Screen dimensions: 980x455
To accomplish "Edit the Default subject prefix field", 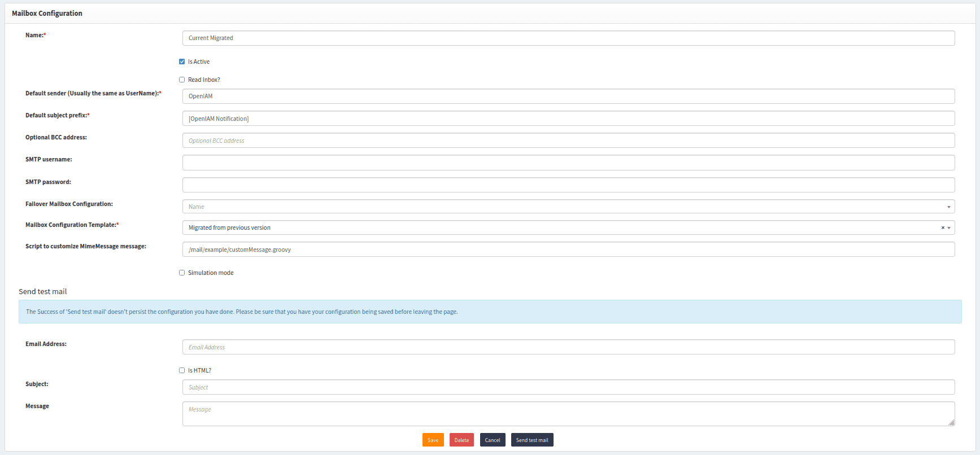I will click(568, 119).
